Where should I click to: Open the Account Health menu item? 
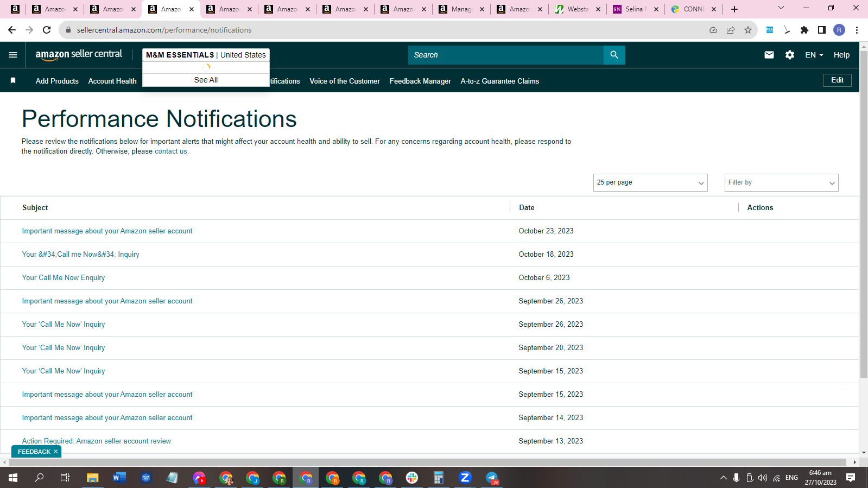(112, 81)
